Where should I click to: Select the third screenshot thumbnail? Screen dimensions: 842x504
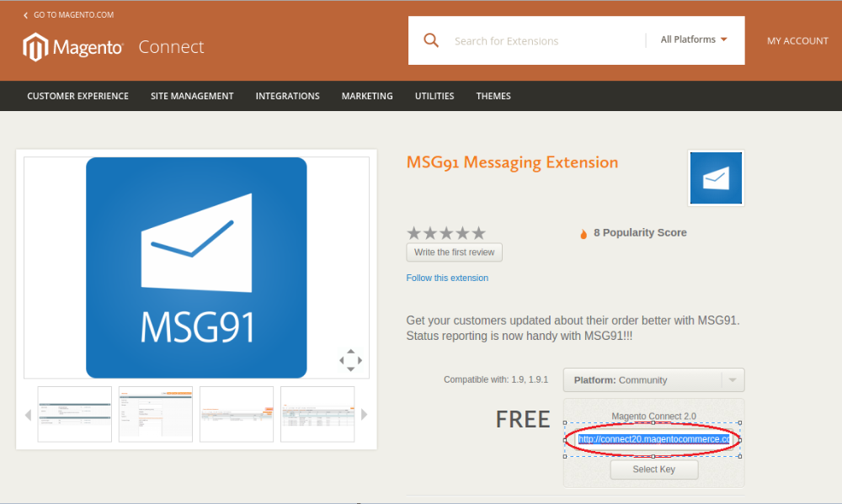(x=237, y=414)
